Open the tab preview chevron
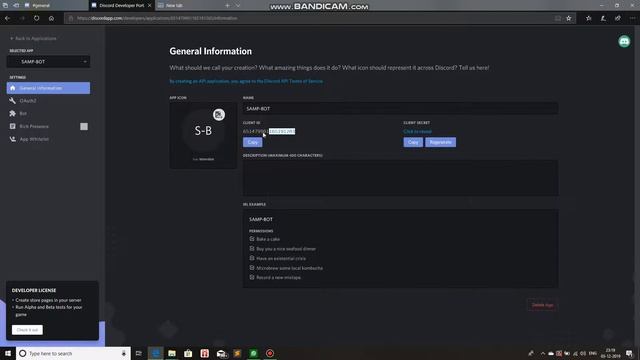Screen dimensions: 640x360 (x=238, y=5)
